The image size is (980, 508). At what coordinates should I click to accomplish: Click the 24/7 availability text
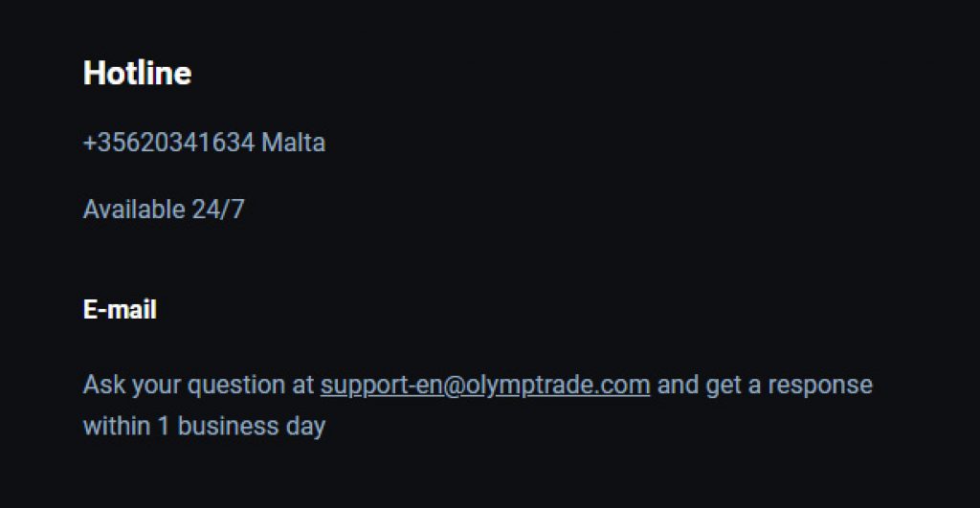coord(218,210)
